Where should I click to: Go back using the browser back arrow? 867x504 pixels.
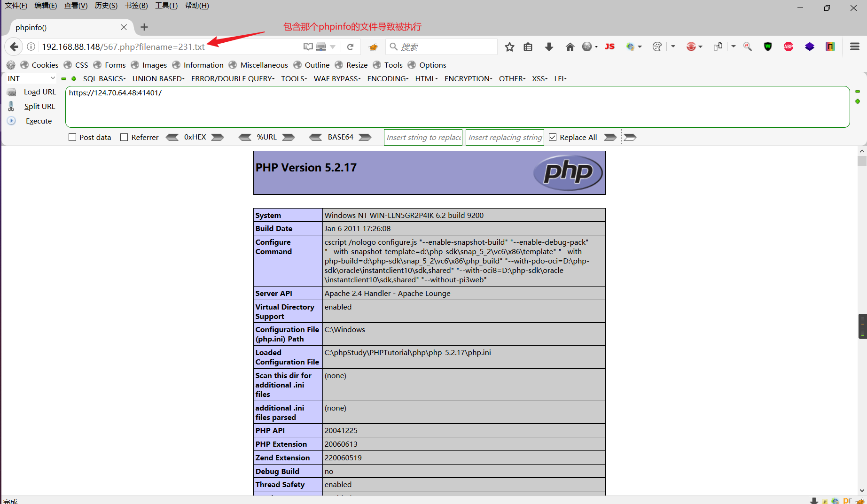tap(14, 47)
